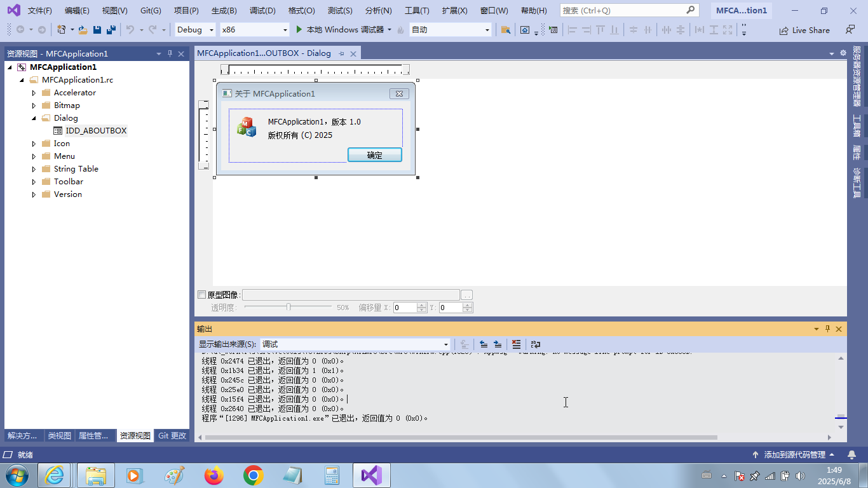Expand the Icon folder node

click(34, 144)
